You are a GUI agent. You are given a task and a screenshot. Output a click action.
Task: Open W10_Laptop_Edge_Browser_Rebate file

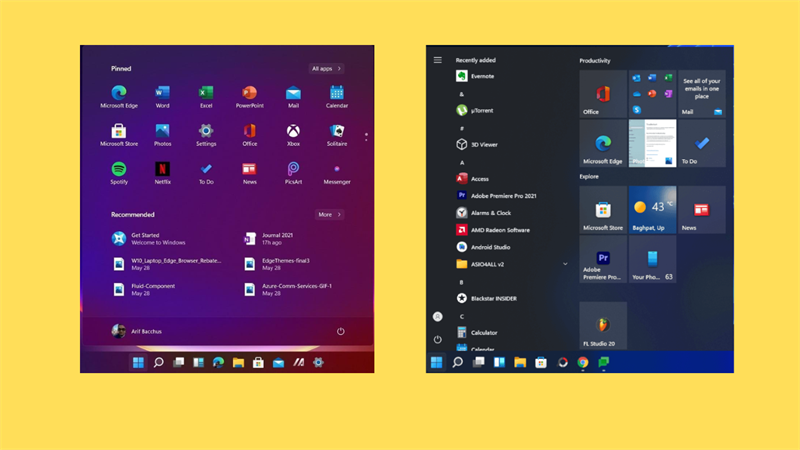(x=166, y=264)
